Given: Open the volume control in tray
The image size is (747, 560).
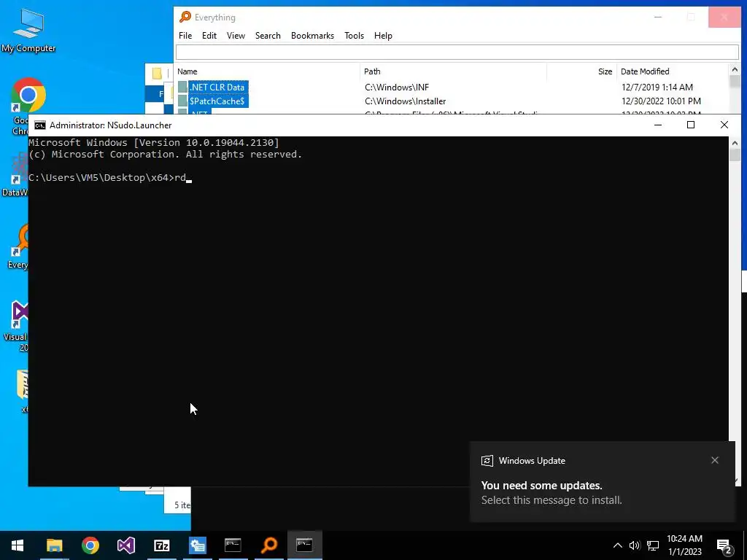Looking at the screenshot, I should [634, 545].
